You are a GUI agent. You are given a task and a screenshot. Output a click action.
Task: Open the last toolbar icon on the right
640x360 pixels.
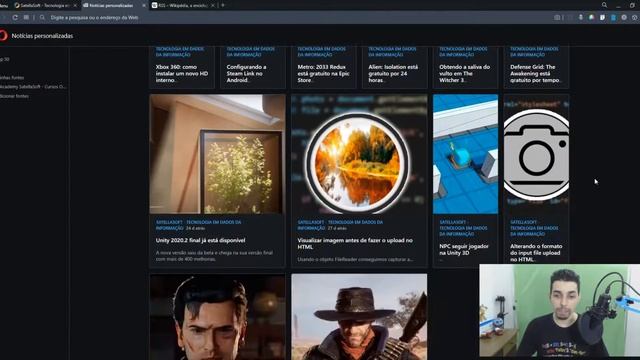635,18
